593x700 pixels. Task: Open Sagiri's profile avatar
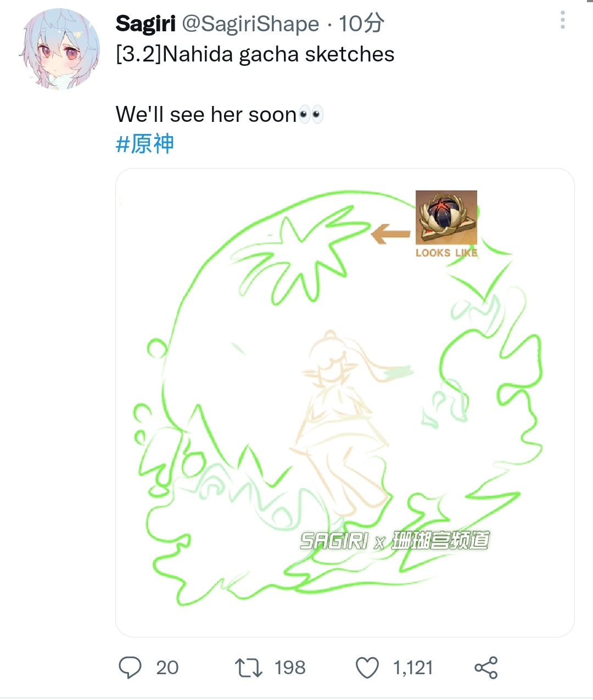tap(60, 48)
